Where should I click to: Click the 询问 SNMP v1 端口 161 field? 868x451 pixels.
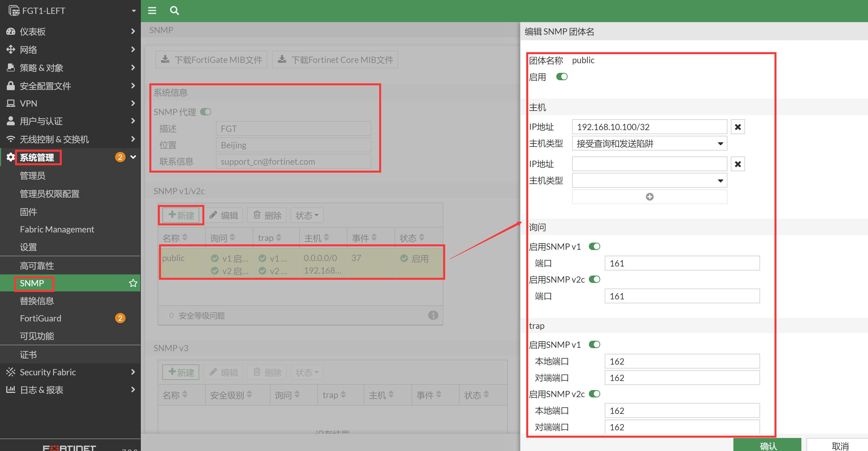tap(682, 263)
